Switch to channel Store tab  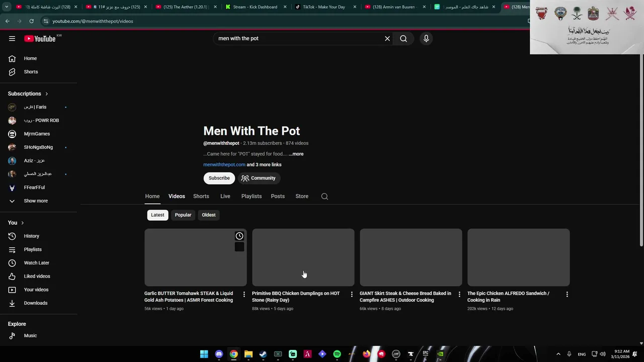click(302, 196)
